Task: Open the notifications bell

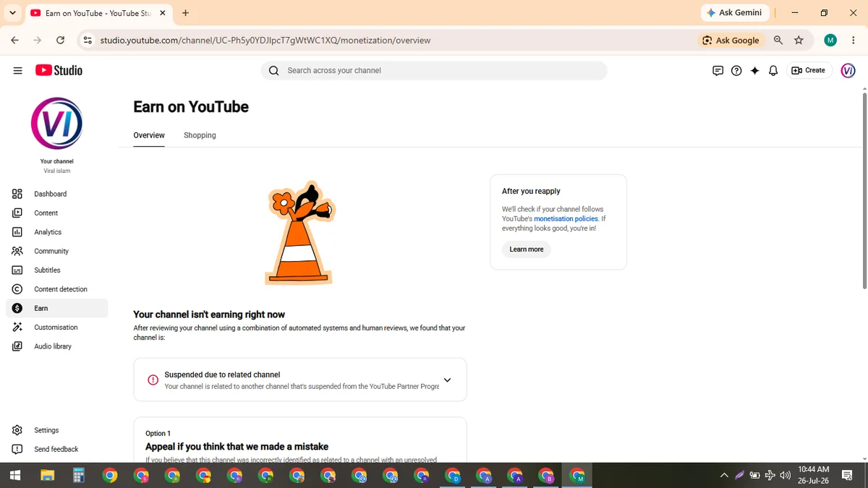Action: (x=773, y=70)
